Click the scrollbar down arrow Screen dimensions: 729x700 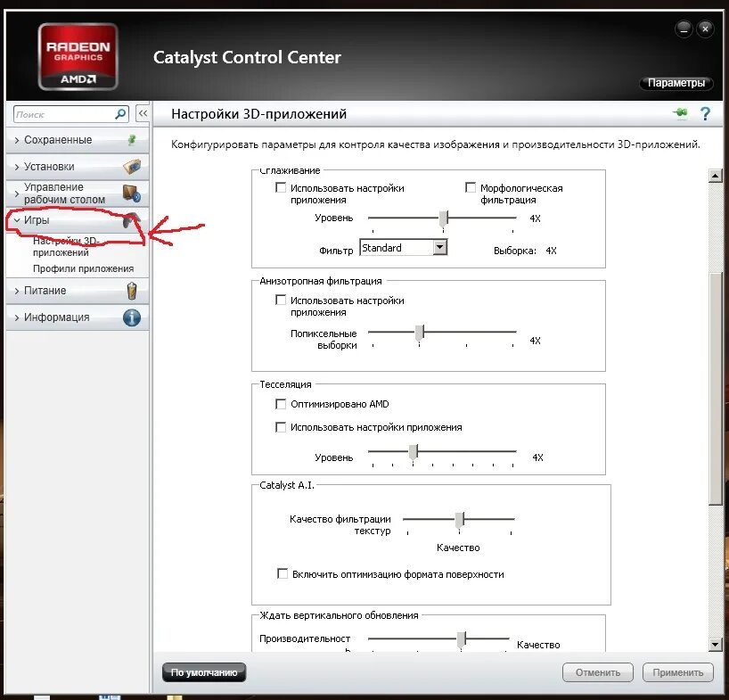[x=715, y=644]
